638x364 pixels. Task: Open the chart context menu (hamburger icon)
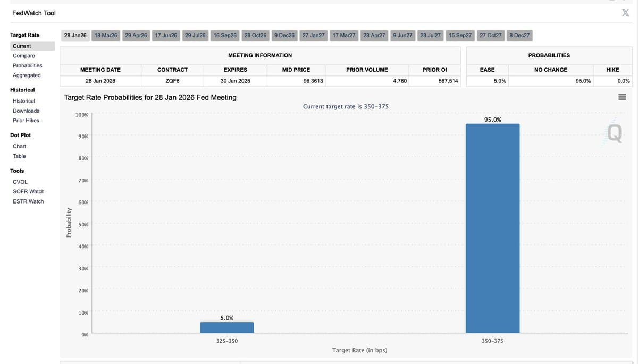click(x=622, y=96)
